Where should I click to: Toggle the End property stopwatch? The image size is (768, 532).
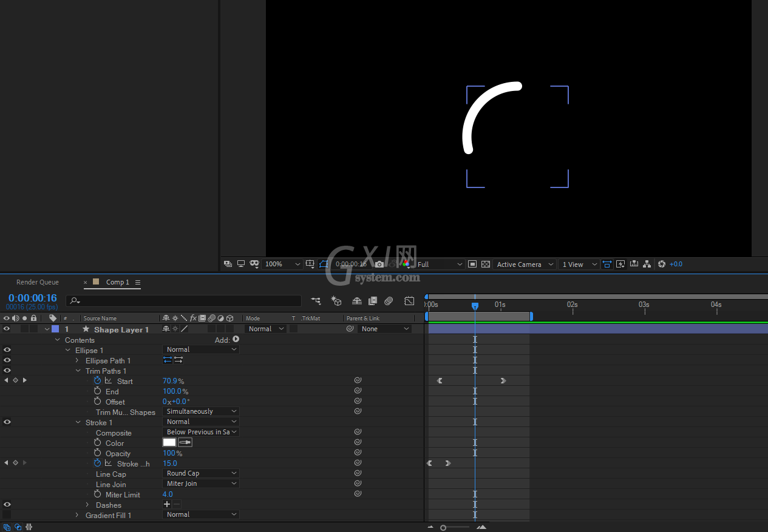pyautogui.click(x=97, y=391)
